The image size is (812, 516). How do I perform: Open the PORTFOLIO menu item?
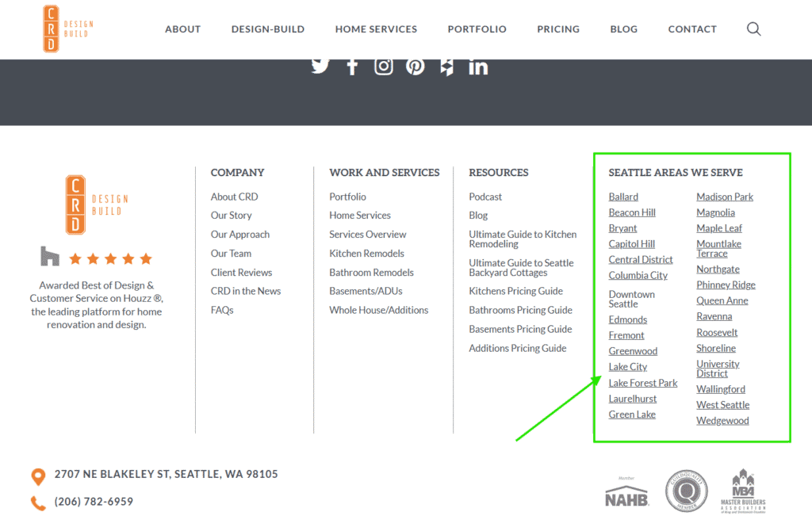pyautogui.click(x=477, y=29)
